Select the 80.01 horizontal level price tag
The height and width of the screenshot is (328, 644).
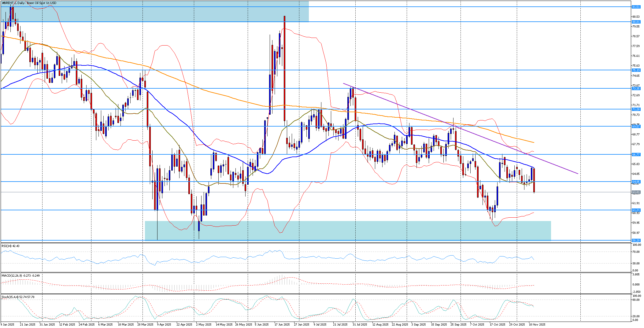(x=636, y=22)
